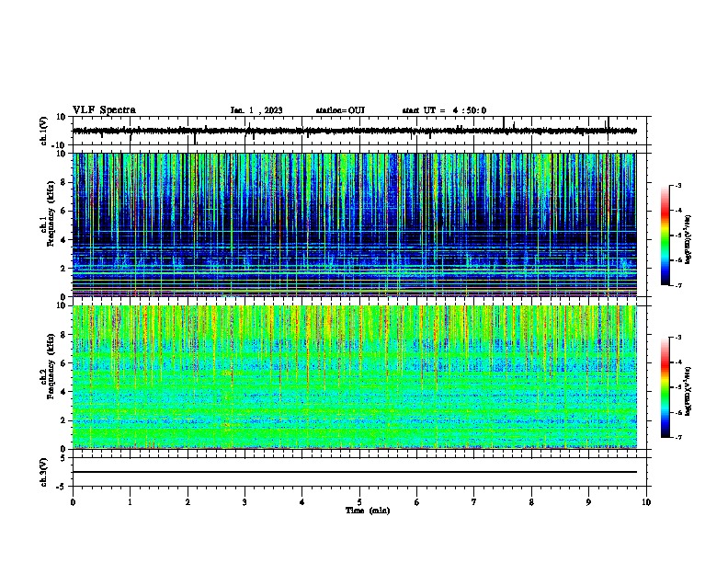Image resolution: width=728 pixels, height=563 pixels.
Task: Click time axis tick label '1'
Action: pyautogui.click(x=130, y=502)
